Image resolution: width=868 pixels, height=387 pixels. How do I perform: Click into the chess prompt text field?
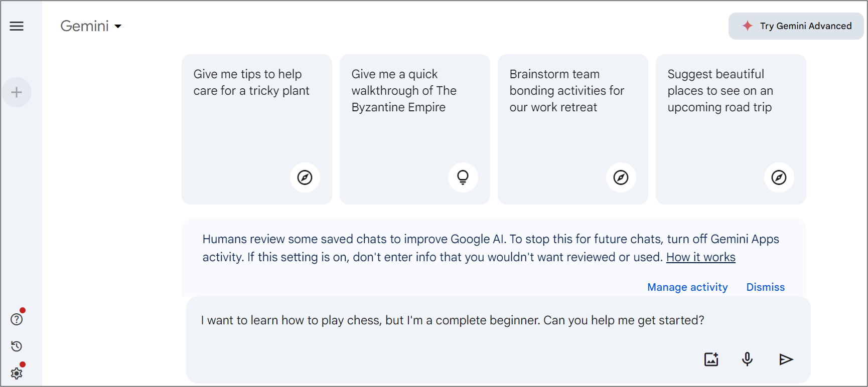click(x=452, y=320)
